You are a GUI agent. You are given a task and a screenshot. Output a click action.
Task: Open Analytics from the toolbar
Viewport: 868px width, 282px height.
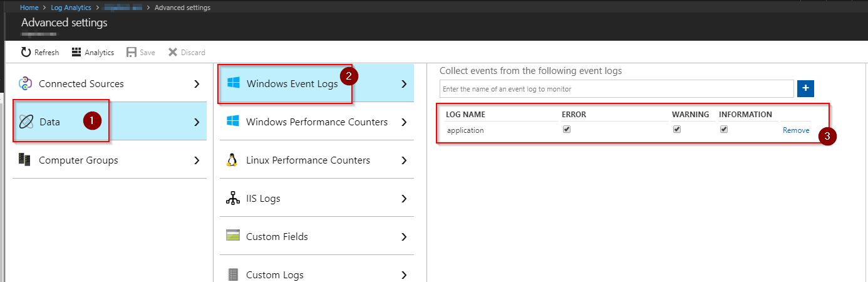(x=93, y=53)
